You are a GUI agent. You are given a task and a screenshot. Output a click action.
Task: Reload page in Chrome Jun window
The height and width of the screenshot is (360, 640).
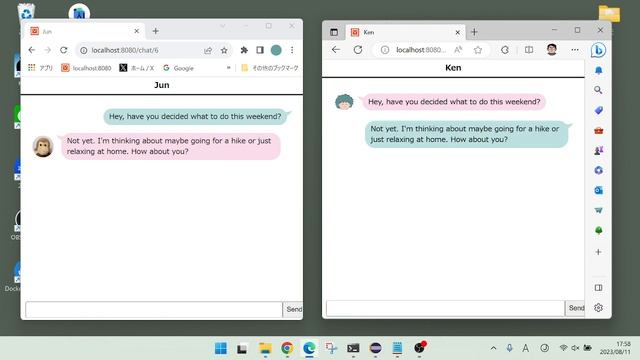(63, 50)
